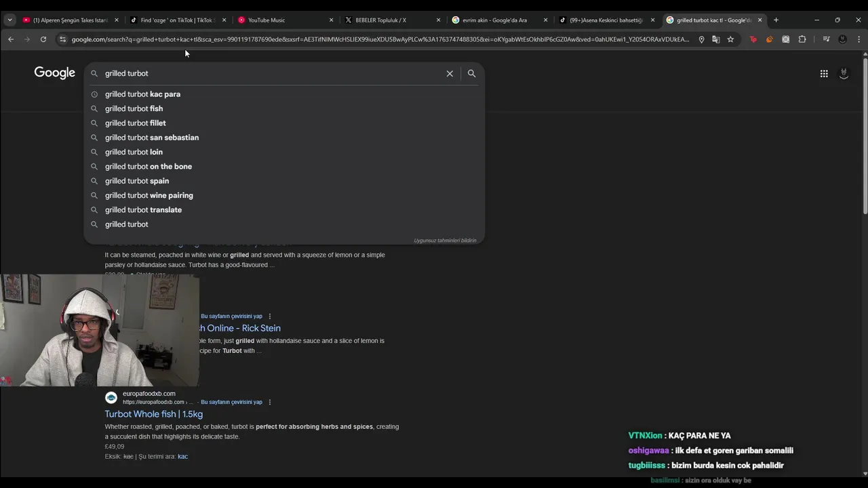
Task: Close the YouTube Music tab
Action: 331,20
